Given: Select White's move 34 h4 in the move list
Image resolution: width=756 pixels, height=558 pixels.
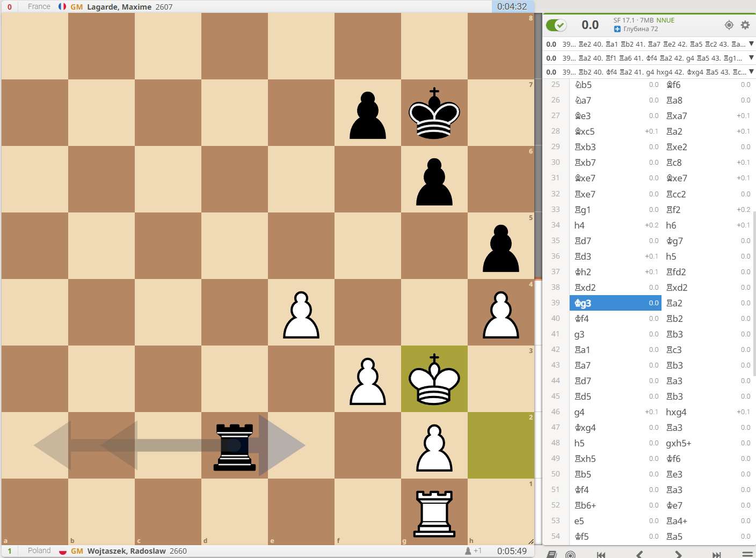Looking at the screenshot, I should point(580,225).
